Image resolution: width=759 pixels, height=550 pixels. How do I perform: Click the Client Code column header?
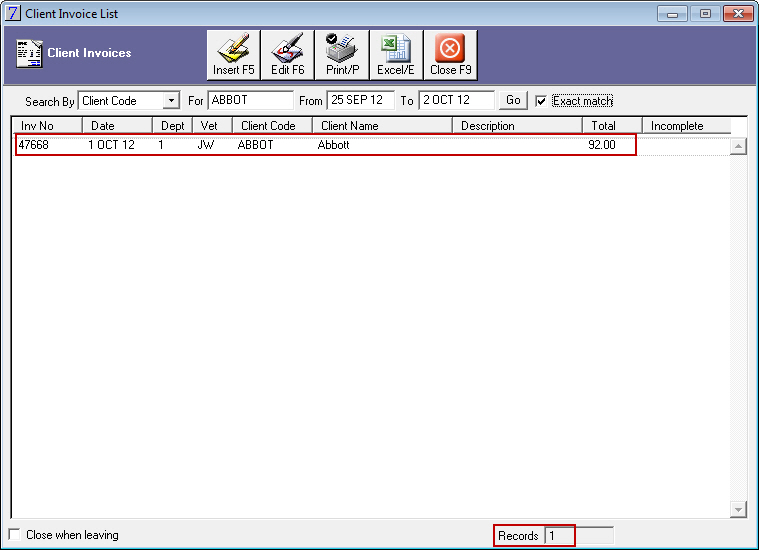(x=273, y=126)
